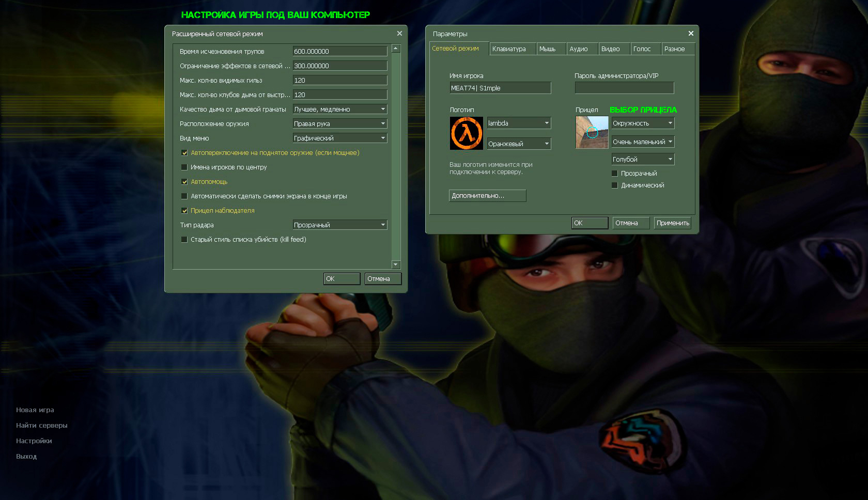868x500 pixels.
Task: Click the Имя игрока input field
Action: 500,88
